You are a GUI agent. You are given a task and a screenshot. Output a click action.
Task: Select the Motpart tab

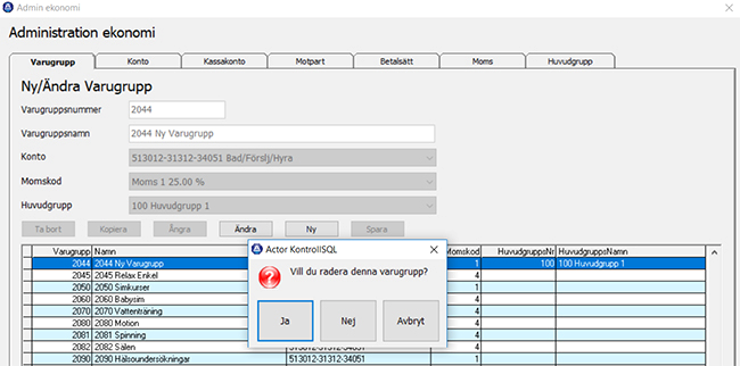tap(310, 61)
